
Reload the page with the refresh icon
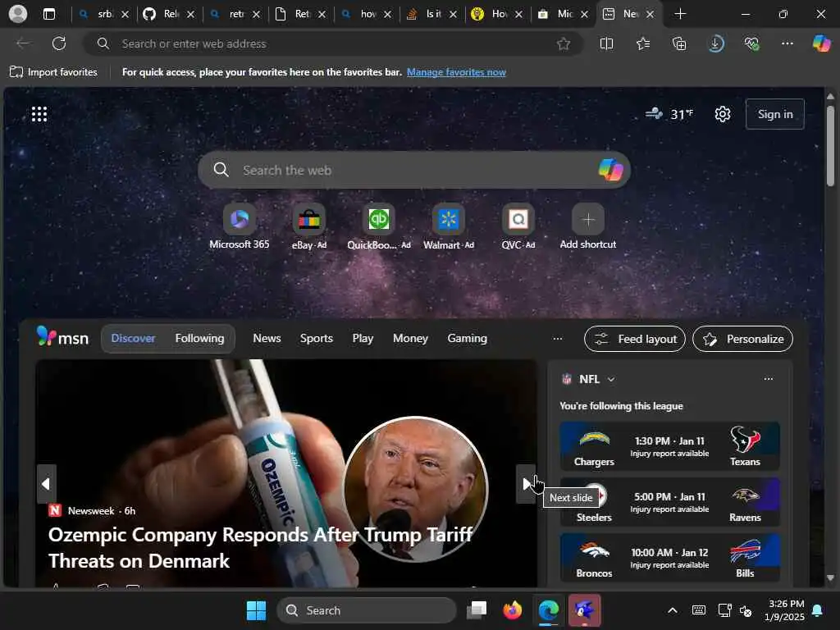(x=59, y=43)
